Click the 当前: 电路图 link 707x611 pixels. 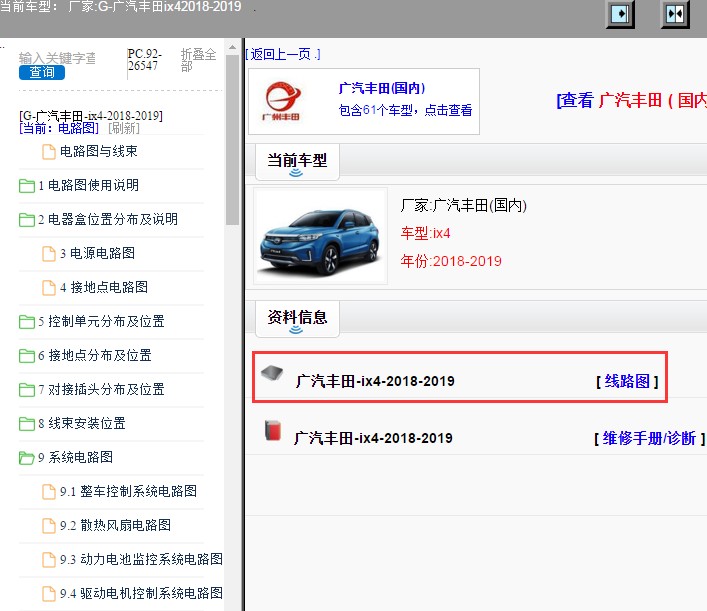[x=59, y=129]
